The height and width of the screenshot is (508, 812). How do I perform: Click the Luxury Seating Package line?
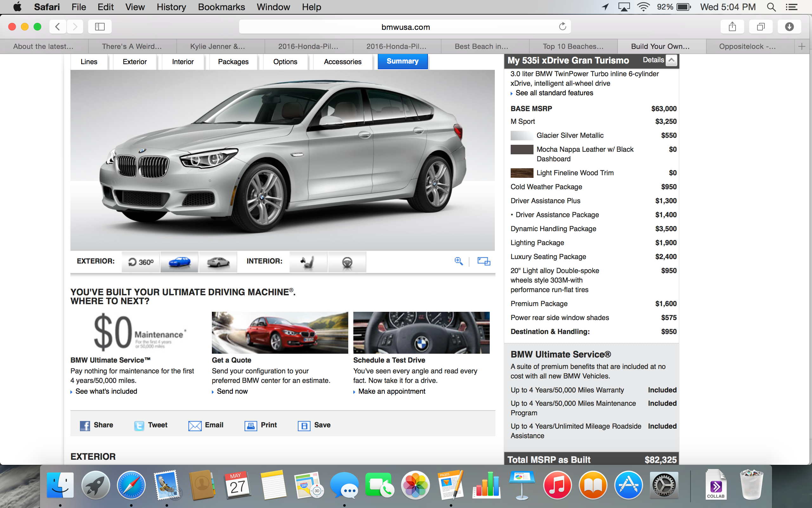[593, 257]
